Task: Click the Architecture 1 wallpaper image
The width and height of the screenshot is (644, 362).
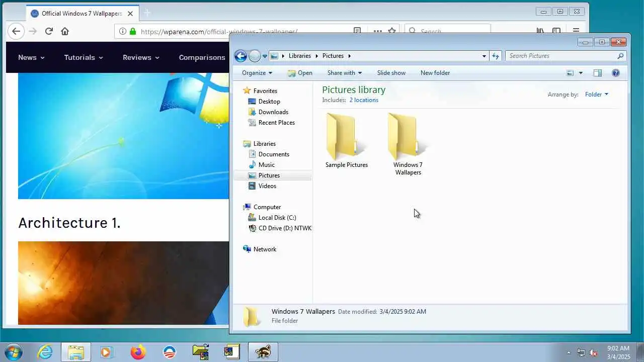Action: [123, 283]
